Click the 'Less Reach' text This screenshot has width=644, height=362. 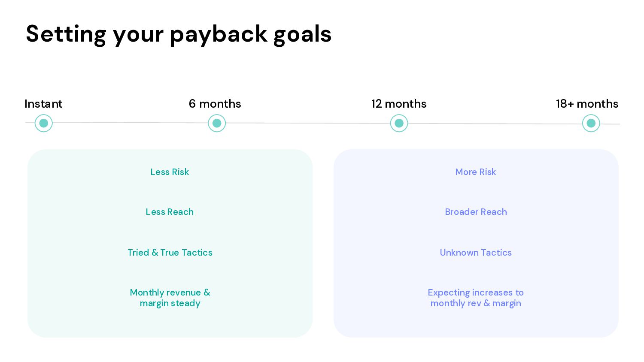tap(170, 212)
